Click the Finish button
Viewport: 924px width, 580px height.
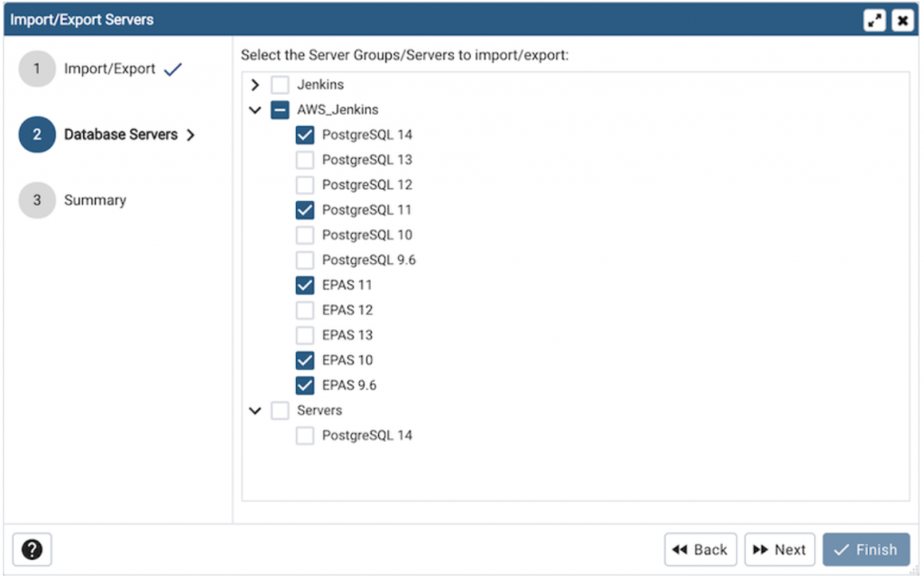coord(866,549)
